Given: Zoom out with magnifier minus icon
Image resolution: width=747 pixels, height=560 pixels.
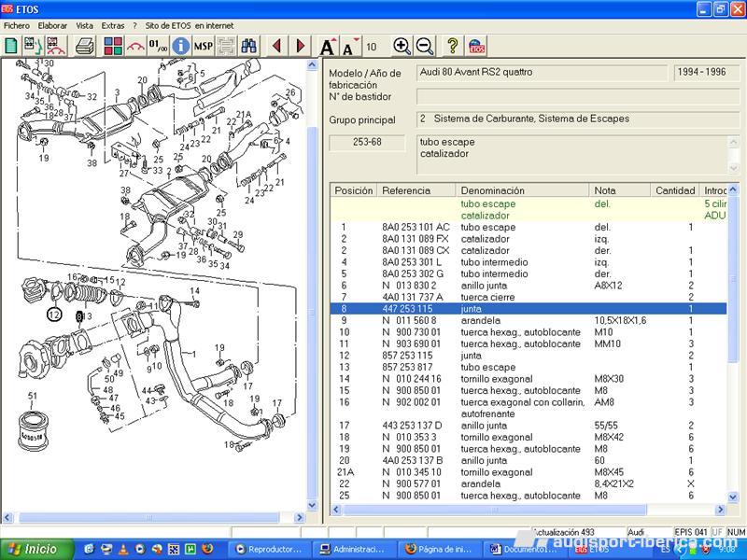Looking at the screenshot, I should [x=425, y=46].
